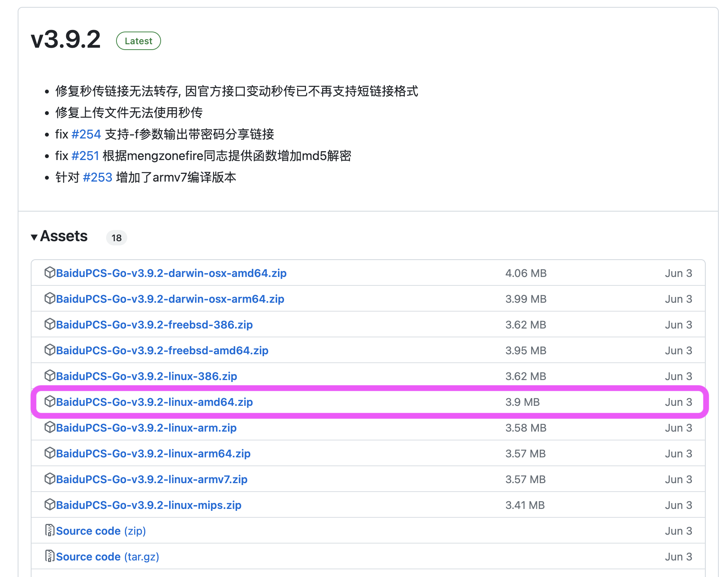Click package icon beside linux-arm.zip
This screenshot has height=577, width=728.
point(50,427)
